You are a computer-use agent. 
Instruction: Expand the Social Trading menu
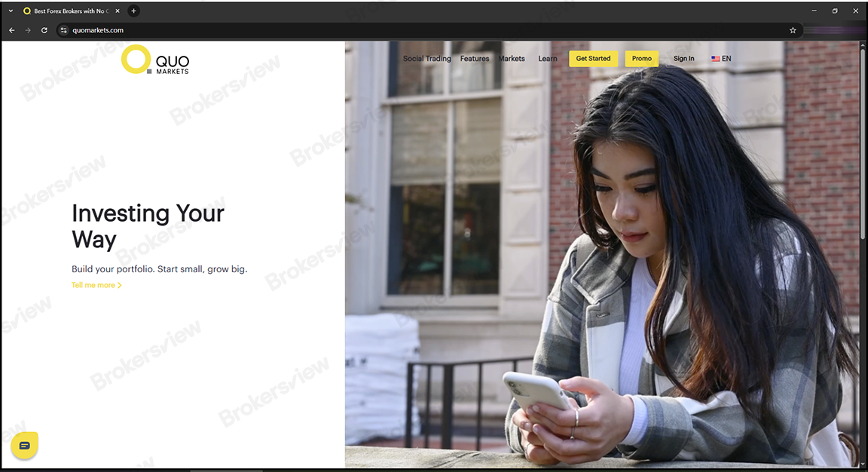(x=426, y=59)
